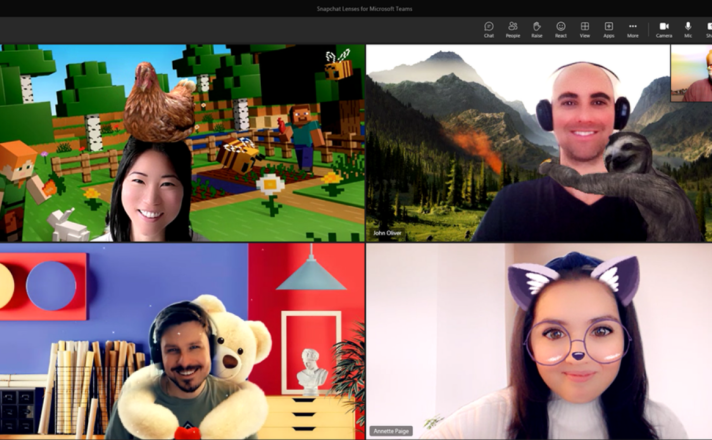
Task: Raise your hand in the meeting
Action: tap(537, 30)
